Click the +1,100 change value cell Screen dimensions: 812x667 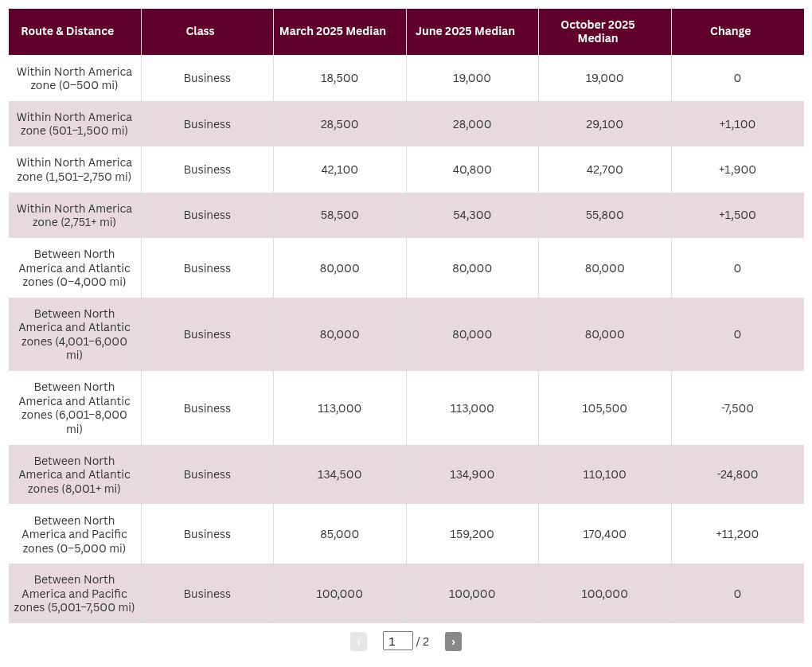pyautogui.click(x=737, y=123)
